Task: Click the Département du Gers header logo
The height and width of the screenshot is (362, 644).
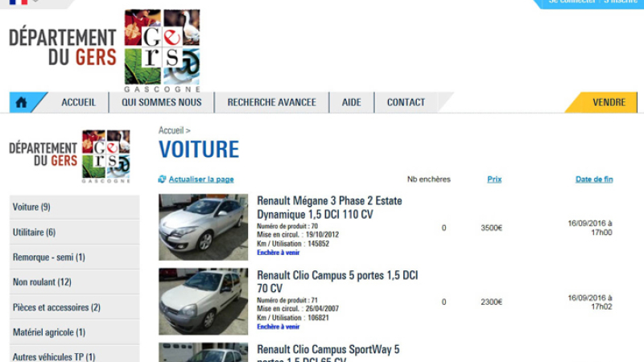Action: [x=105, y=51]
